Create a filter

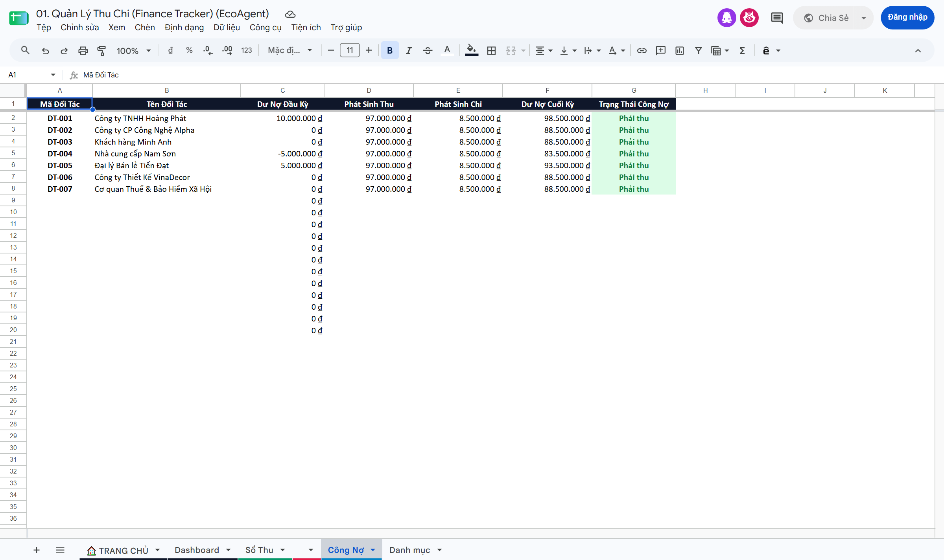(698, 50)
